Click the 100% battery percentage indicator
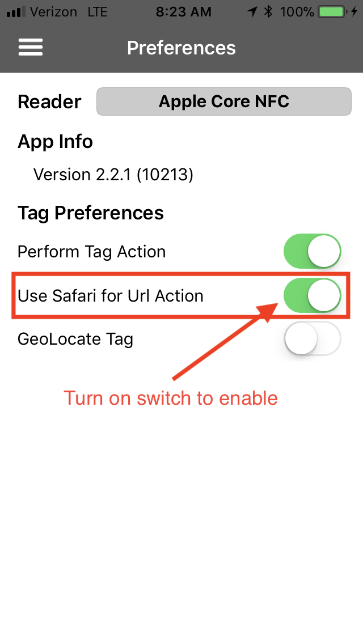 pos(297,11)
